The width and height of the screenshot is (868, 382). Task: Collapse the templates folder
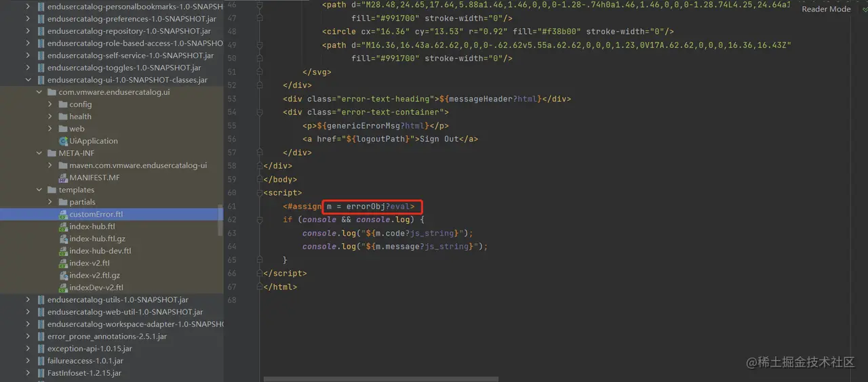(39, 190)
